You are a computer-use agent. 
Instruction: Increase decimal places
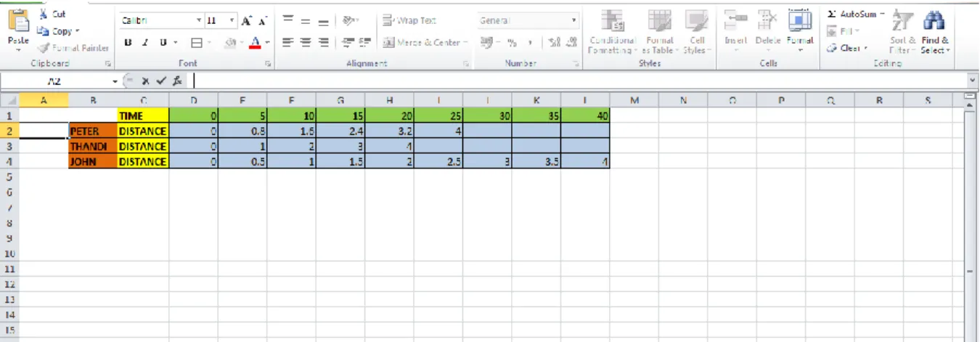555,43
